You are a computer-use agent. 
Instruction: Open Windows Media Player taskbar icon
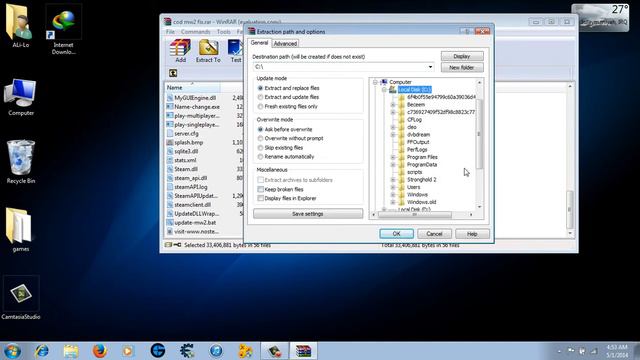(128, 351)
